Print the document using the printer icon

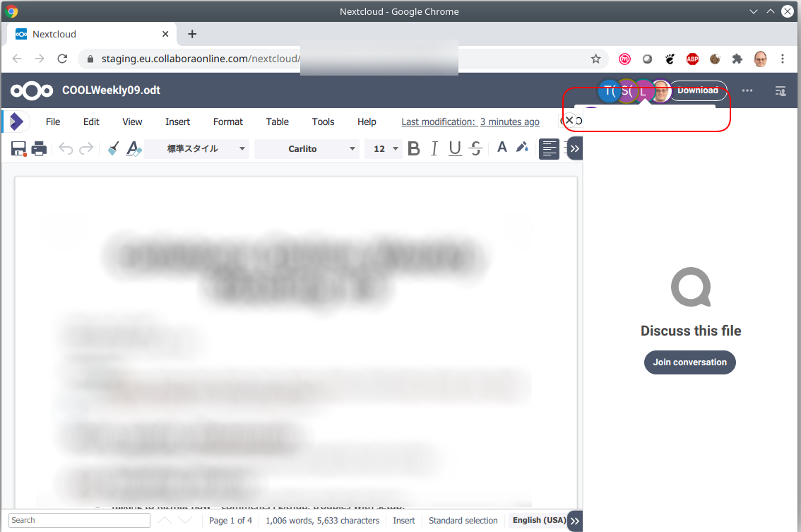tap(39, 148)
